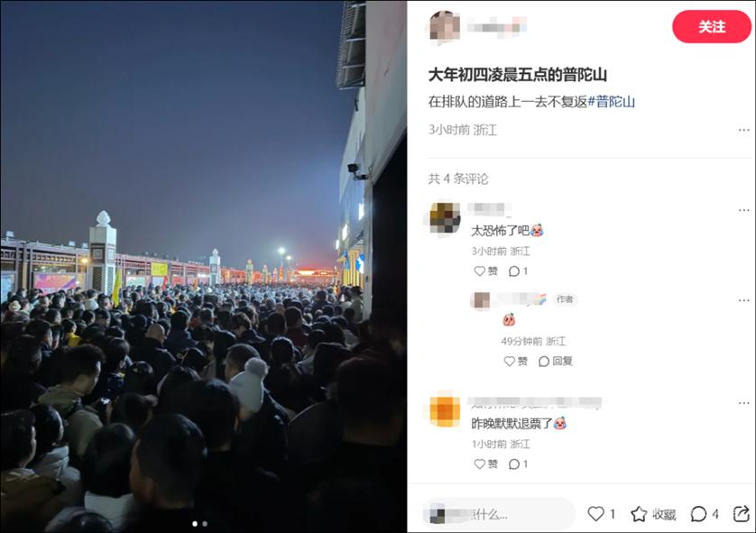Viewport: 756px width, 533px height.
Task: Like the 昨晚默默退票了 comment
Action: [486, 464]
